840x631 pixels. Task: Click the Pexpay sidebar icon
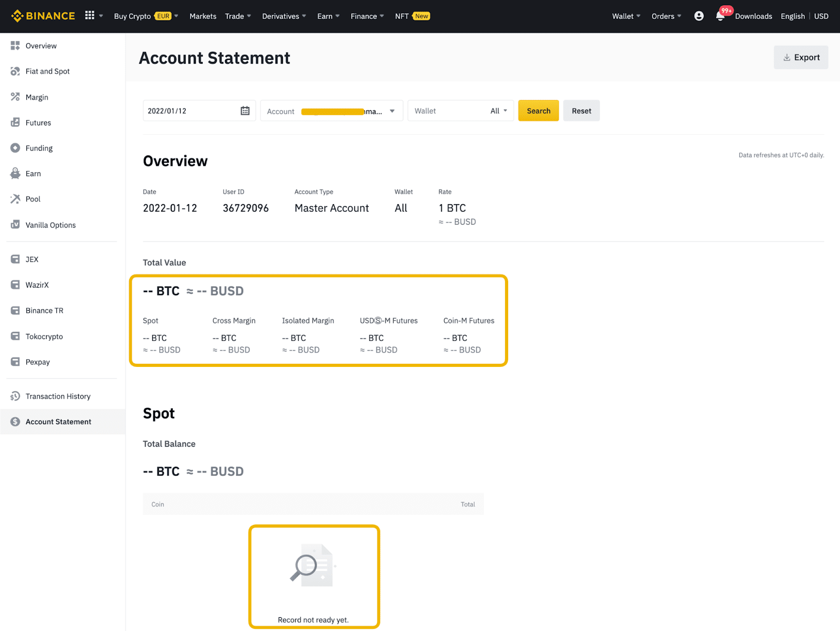[x=15, y=362]
